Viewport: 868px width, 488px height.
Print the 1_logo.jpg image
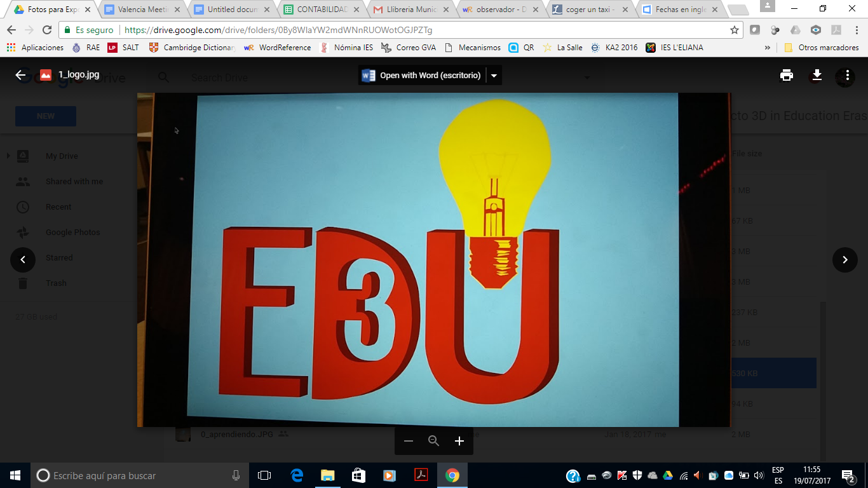point(787,75)
